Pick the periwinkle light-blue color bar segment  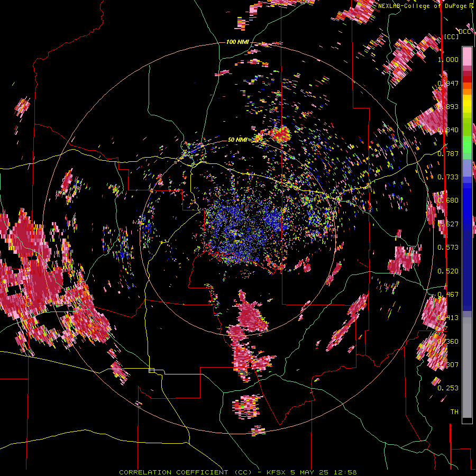point(467,168)
